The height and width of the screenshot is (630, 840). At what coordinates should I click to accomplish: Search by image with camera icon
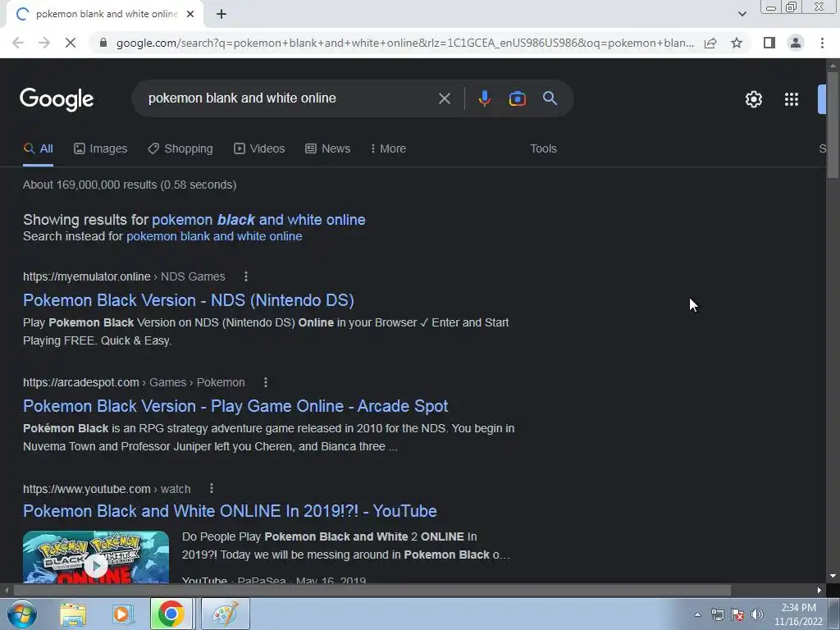(x=517, y=98)
